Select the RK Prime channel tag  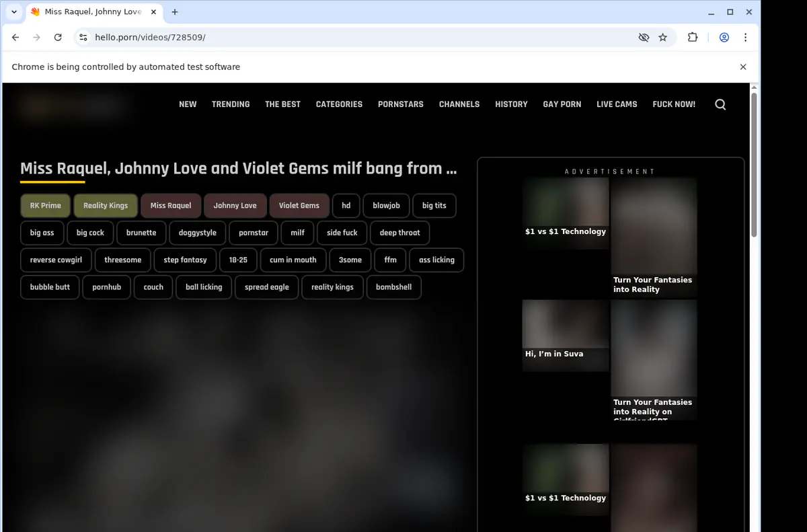point(46,206)
